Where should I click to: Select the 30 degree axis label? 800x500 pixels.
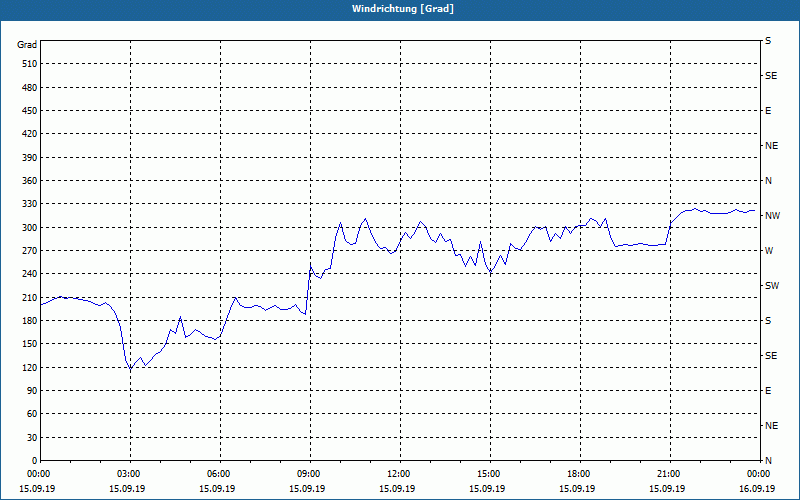click(32, 438)
